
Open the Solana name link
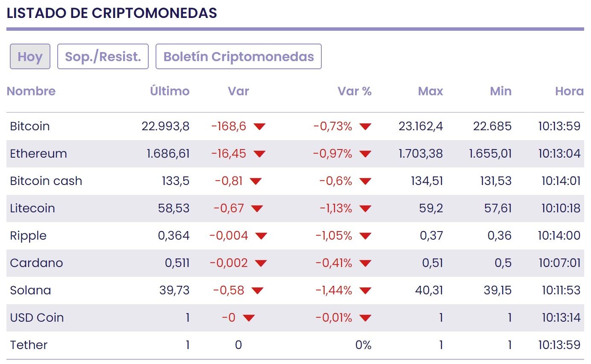click(x=30, y=291)
